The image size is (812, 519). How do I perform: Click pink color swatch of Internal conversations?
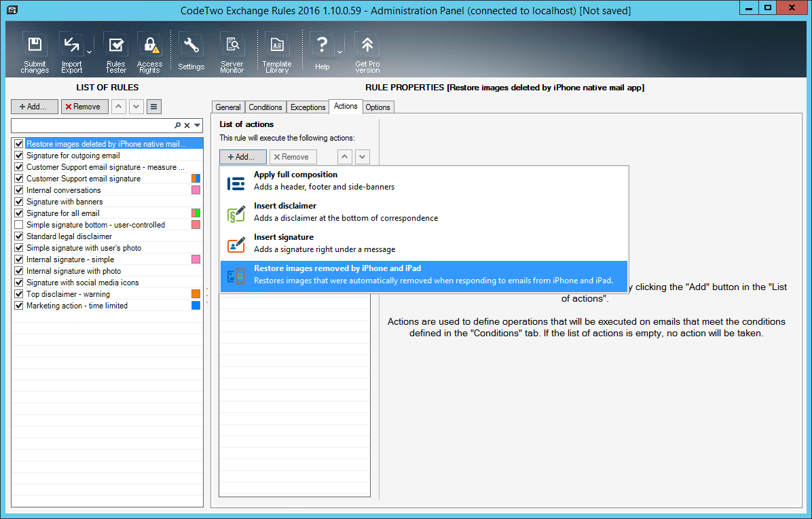(x=196, y=190)
